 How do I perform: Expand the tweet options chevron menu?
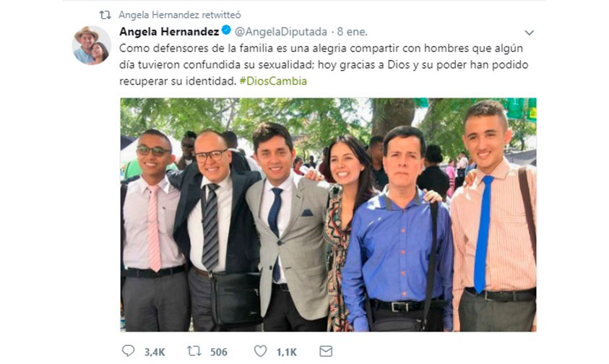(x=529, y=32)
